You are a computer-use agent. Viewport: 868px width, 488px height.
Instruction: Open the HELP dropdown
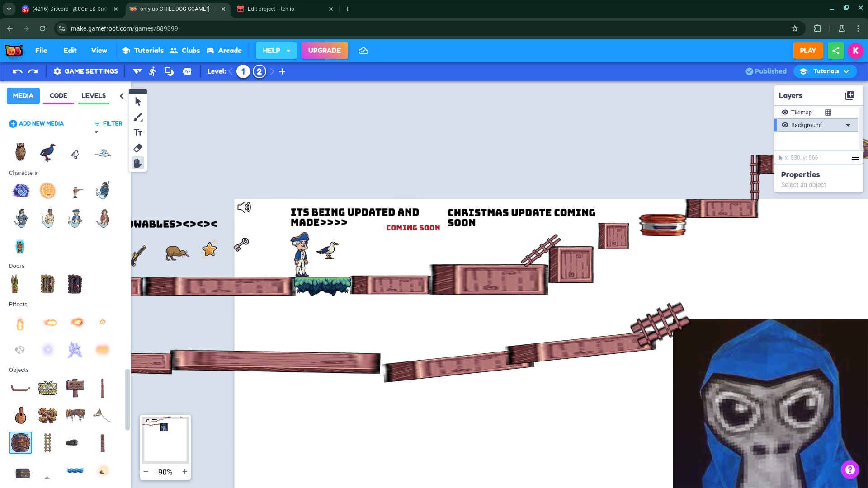[276, 51]
